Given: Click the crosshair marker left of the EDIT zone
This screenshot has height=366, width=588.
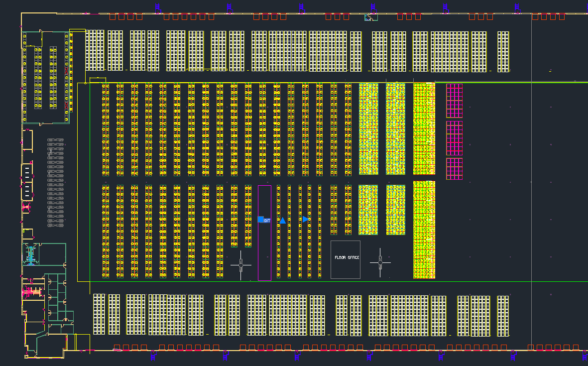Looking at the screenshot, I should tap(240, 264).
